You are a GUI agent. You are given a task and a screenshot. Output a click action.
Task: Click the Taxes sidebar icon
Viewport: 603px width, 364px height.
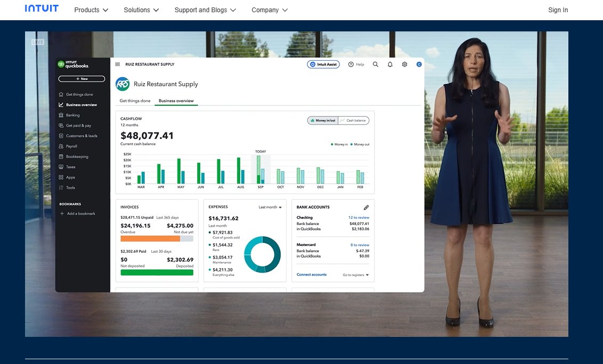tap(61, 167)
